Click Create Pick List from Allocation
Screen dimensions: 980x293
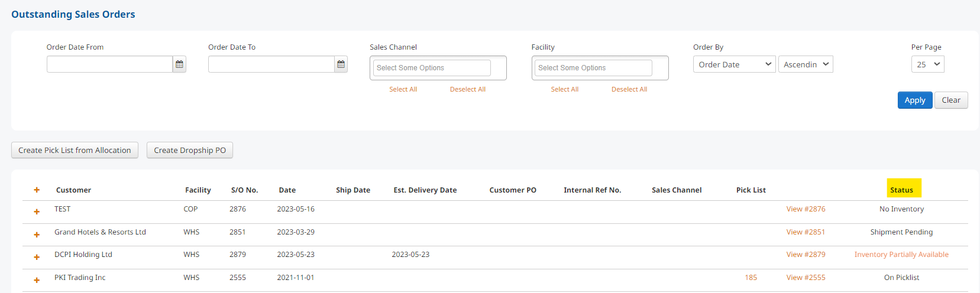pyautogui.click(x=75, y=150)
